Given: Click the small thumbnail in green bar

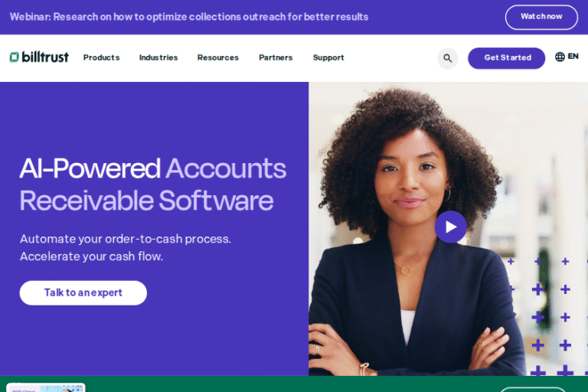Looking at the screenshot, I should [x=46, y=387].
